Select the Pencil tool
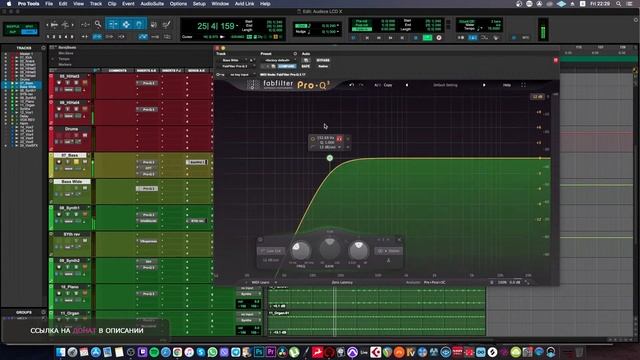Viewport: 640px width, 360px height. pyautogui.click(x=167, y=24)
